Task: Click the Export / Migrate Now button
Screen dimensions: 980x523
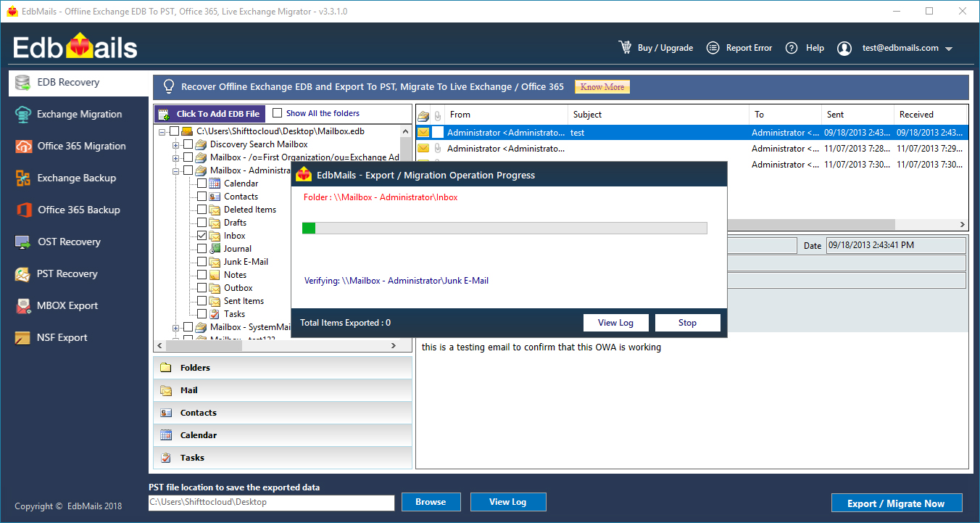Action: [897, 503]
